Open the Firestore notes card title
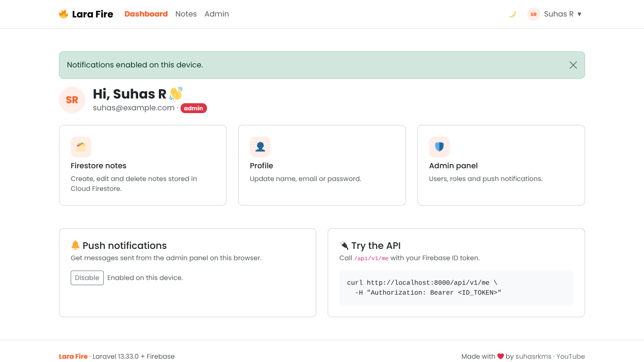The image size is (644, 362). pos(99,165)
